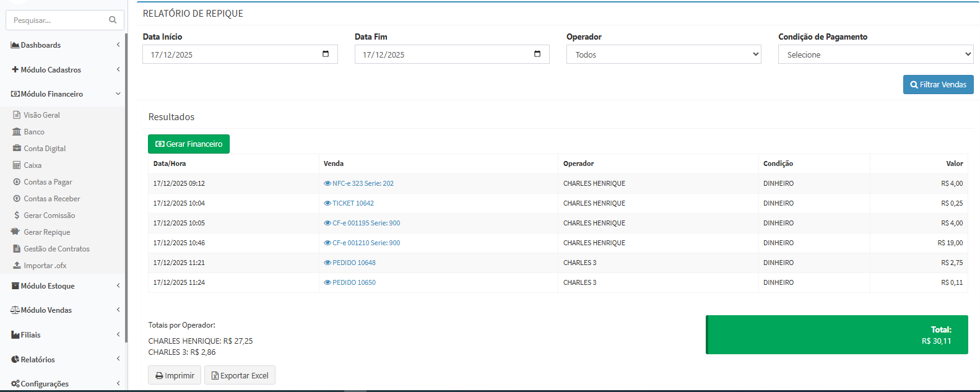Open the Condição de Pagamento dropdown

875,54
